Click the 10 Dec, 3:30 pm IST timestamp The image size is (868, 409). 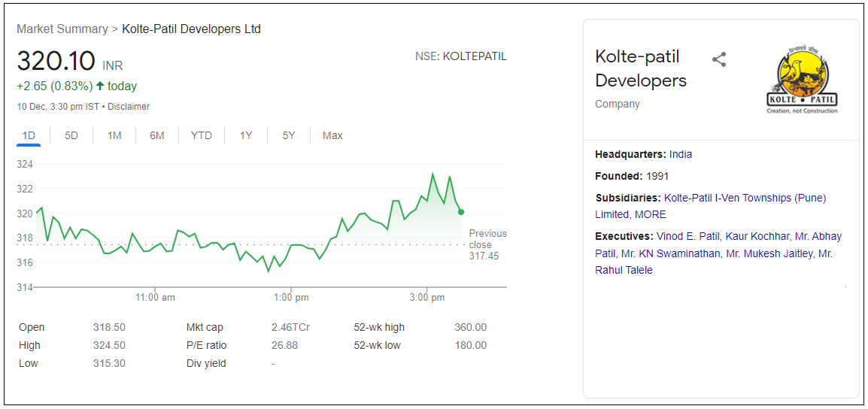coord(59,106)
